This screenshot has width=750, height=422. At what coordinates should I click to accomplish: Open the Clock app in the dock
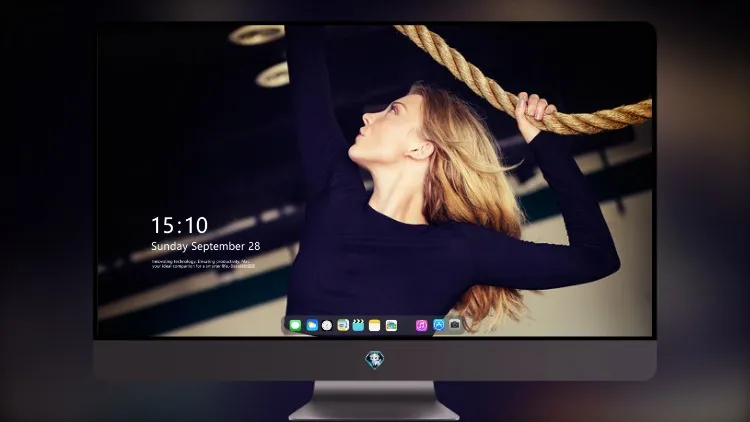327,325
